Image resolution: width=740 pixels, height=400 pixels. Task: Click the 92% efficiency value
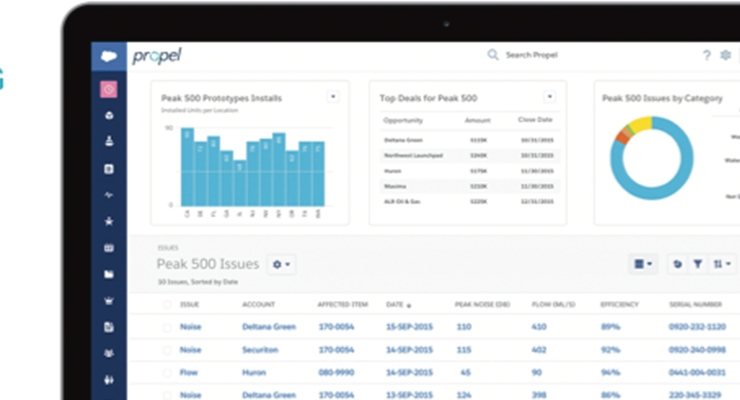pos(610,350)
